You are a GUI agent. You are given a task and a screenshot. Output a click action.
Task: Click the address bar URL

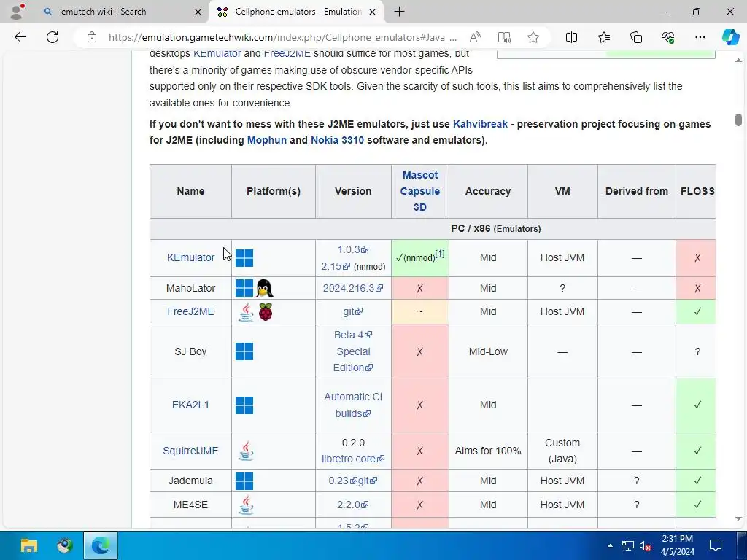tap(282, 37)
